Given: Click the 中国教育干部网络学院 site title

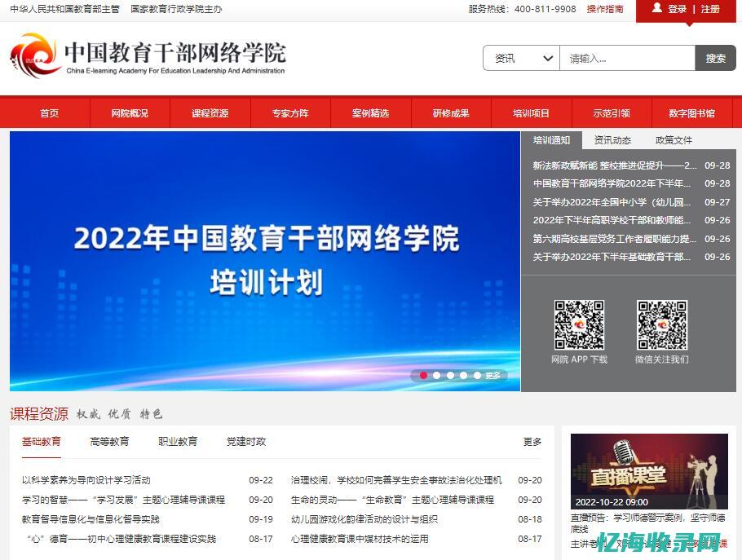Looking at the screenshot, I should [175, 52].
